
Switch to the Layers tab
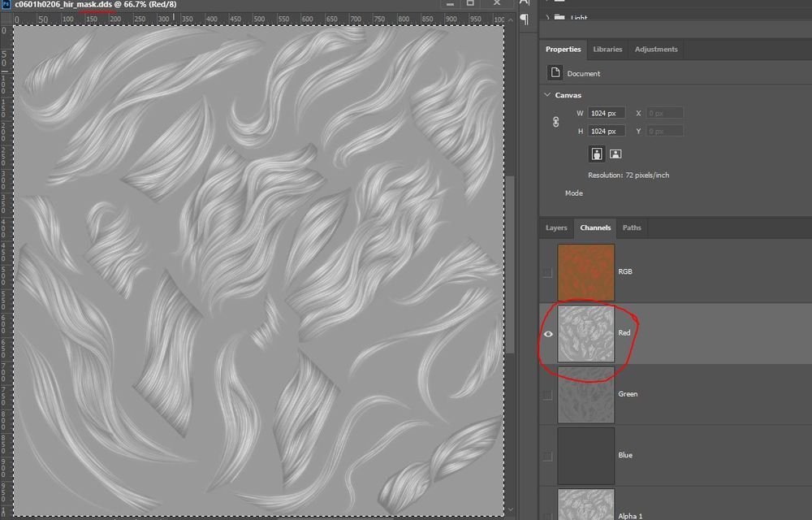556,228
